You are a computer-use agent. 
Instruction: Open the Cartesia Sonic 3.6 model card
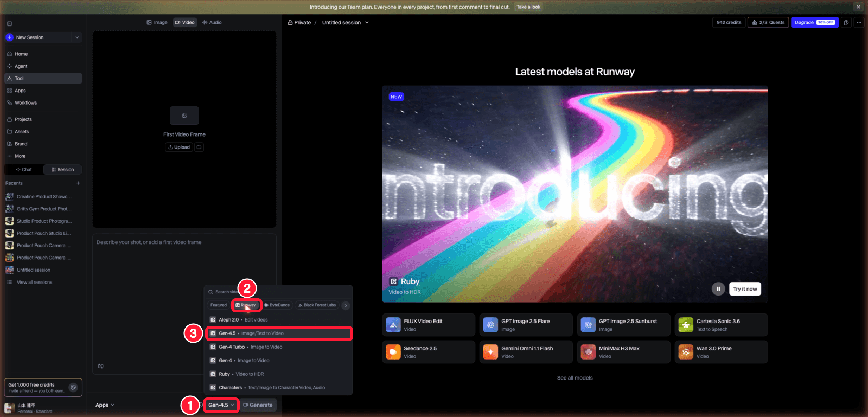[x=722, y=325]
